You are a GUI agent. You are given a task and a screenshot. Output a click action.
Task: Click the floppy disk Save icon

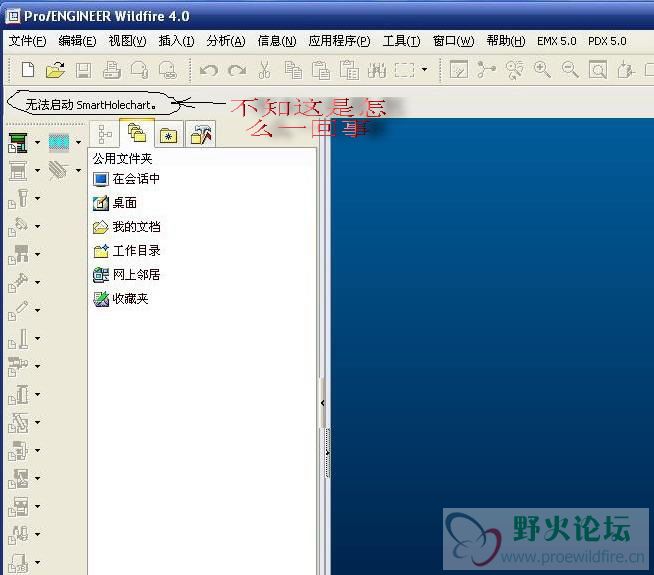click(83, 70)
